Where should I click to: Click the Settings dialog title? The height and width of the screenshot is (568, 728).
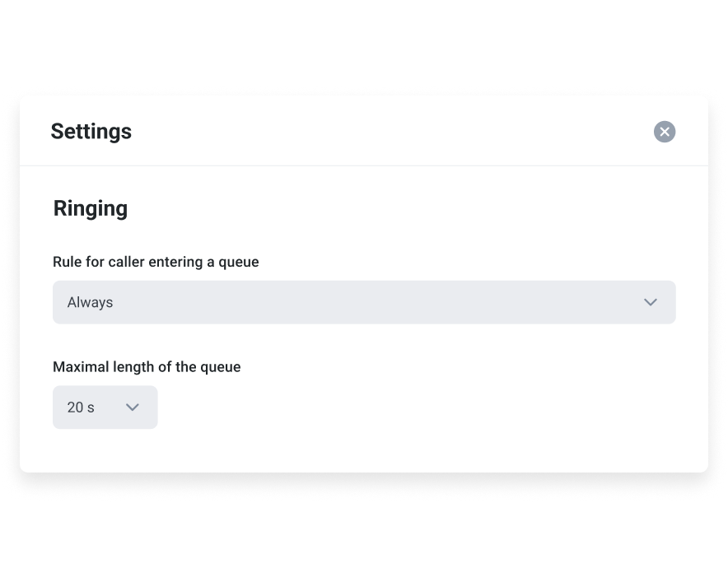tap(91, 132)
